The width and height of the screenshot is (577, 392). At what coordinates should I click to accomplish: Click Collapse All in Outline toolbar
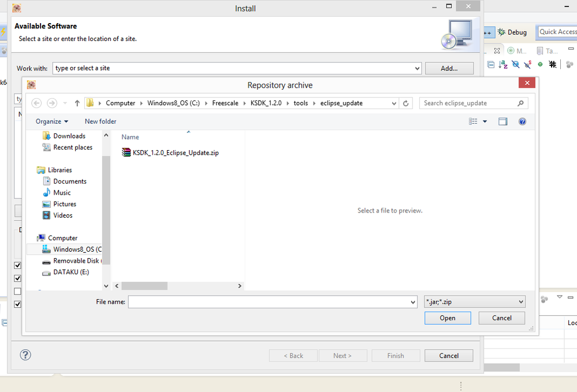coord(491,65)
